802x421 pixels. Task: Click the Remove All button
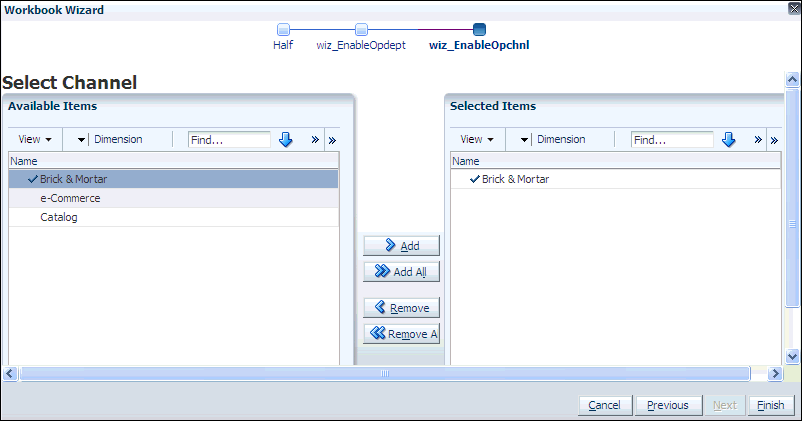tap(402, 334)
